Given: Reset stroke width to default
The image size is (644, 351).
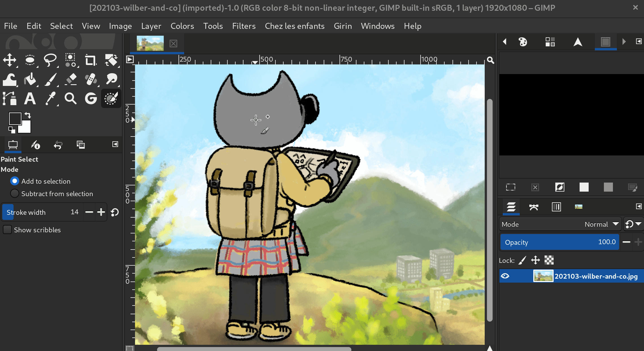Looking at the screenshot, I should (x=114, y=212).
